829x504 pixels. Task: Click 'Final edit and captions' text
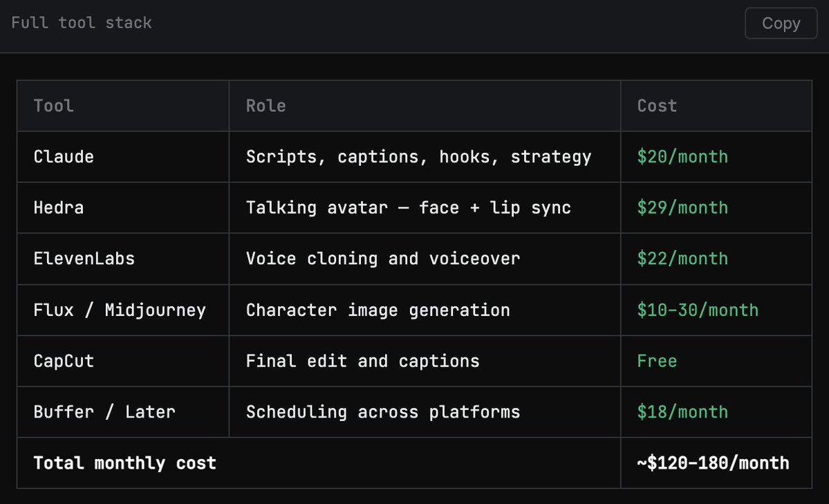363,361
